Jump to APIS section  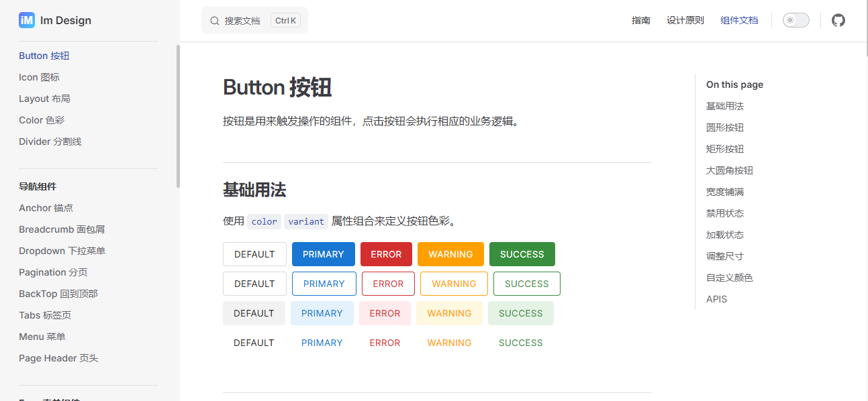point(716,299)
